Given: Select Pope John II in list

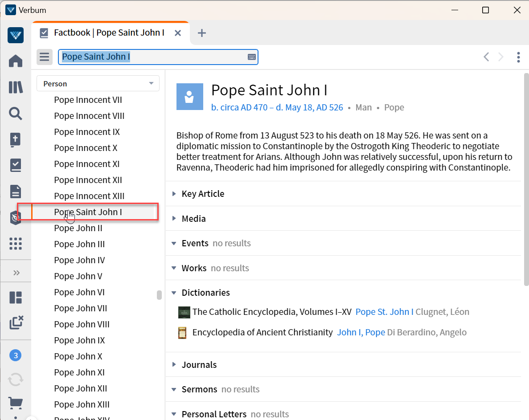Looking at the screenshot, I should coord(78,228).
